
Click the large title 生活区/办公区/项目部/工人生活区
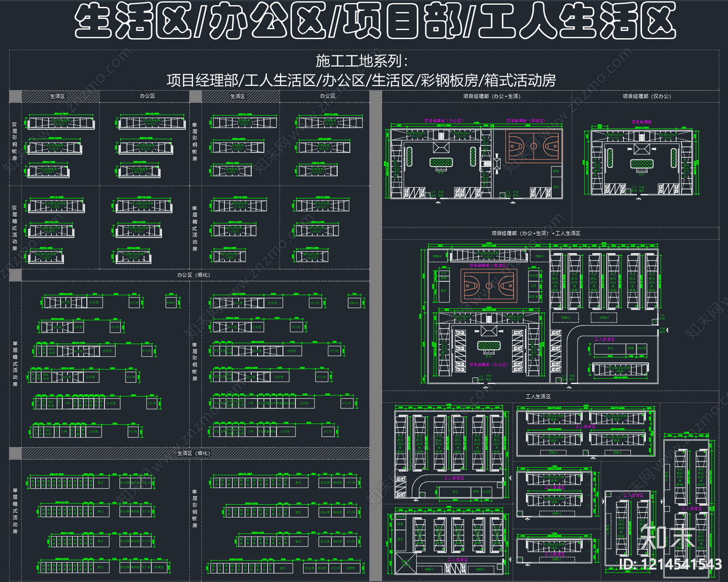point(375,21)
